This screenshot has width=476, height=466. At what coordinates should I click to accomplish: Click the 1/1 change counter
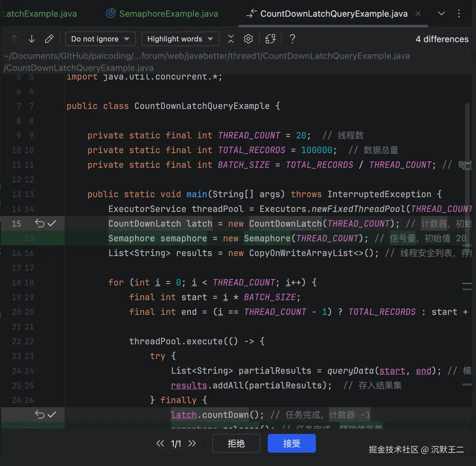tap(176, 444)
